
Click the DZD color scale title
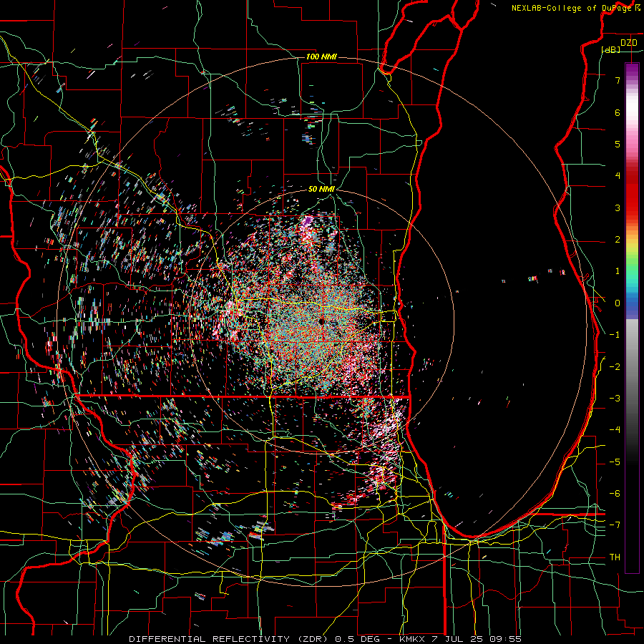pyautogui.click(x=629, y=43)
